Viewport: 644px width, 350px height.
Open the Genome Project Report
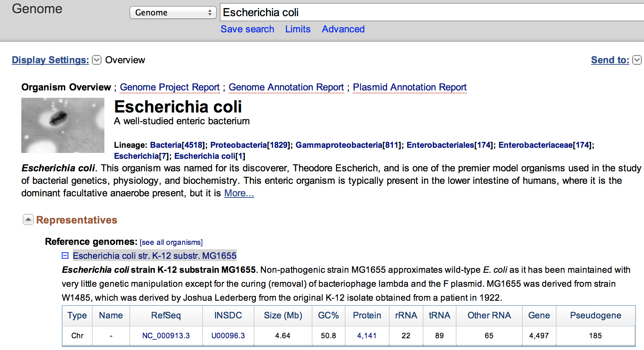pos(169,87)
